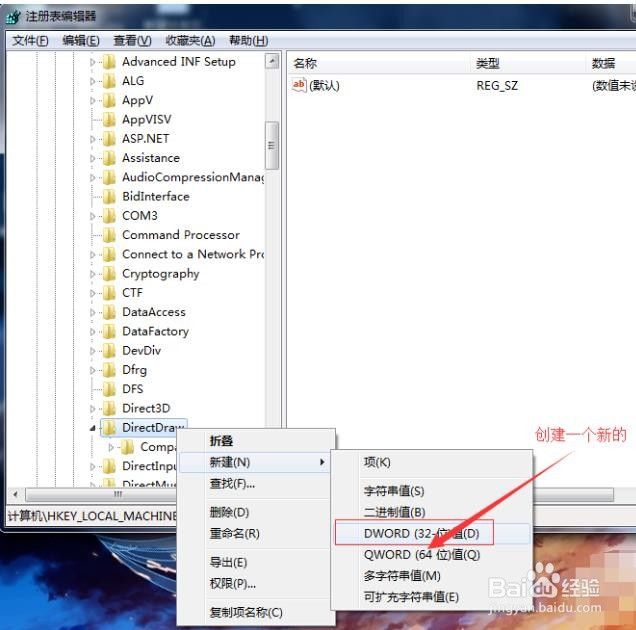Expand the AppV key
Viewport: 636px width, 630px height.
pos(92,101)
